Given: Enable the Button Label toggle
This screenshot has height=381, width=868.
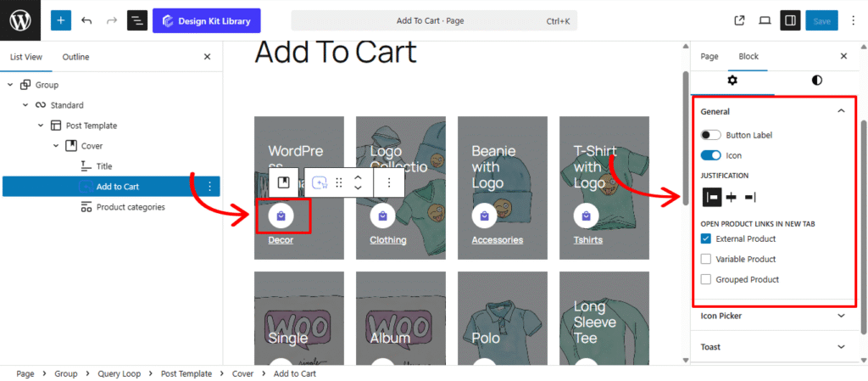Looking at the screenshot, I should point(710,135).
